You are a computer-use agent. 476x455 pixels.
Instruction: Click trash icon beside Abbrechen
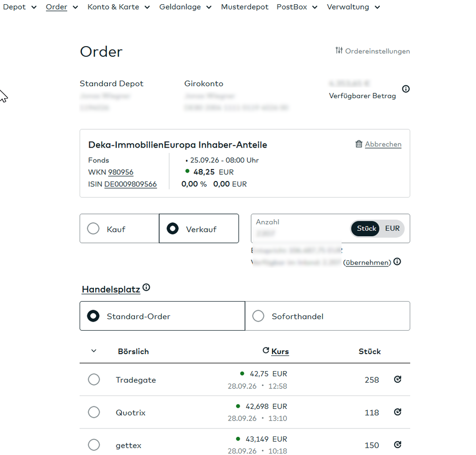358,144
